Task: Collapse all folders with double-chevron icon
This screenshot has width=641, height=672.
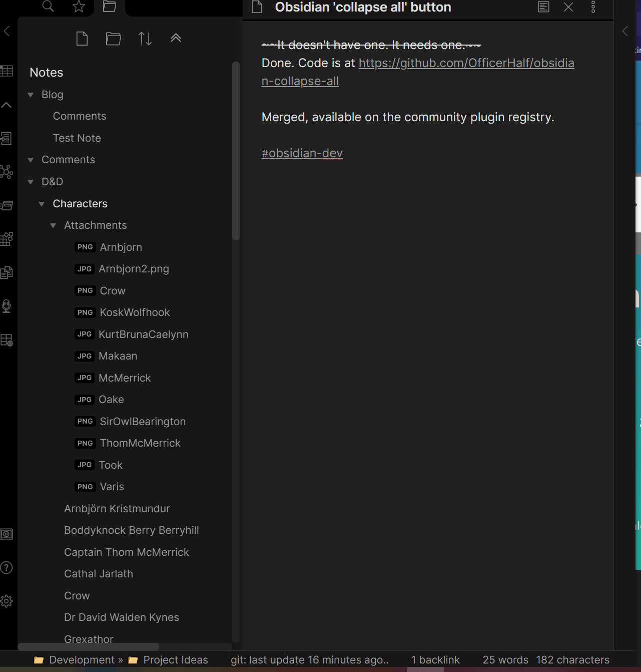Action: tap(176, 38)
